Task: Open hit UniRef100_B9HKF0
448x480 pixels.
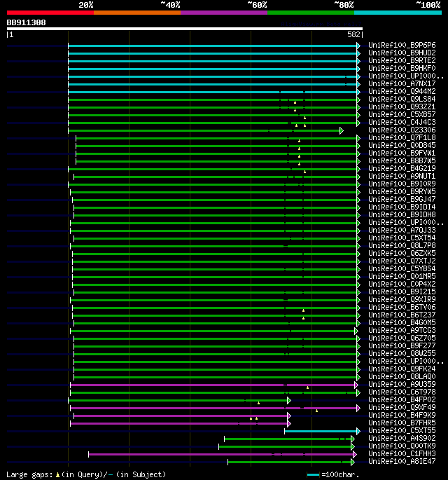Action: 402,68
